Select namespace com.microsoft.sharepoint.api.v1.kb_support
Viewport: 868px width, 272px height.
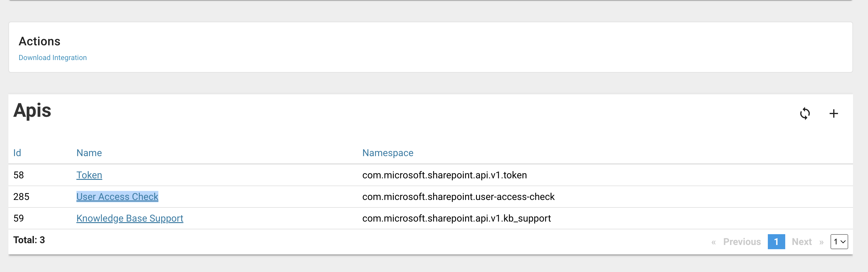456,218
